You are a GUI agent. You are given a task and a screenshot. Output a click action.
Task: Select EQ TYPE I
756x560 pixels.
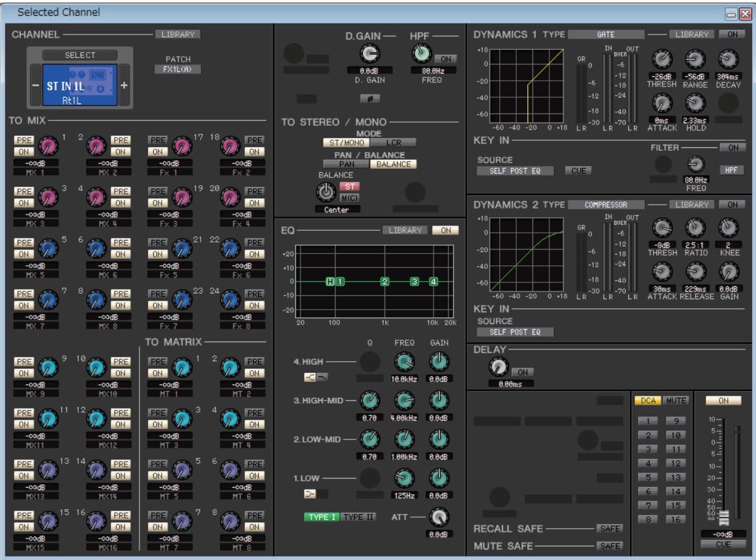(321, 517)
